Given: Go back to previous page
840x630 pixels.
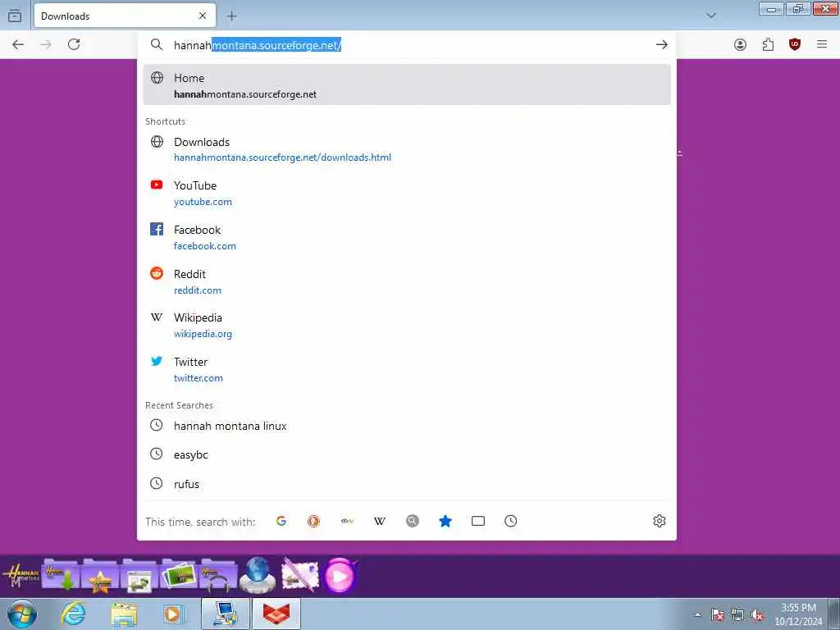Looking at the screenshot, I should tap(18, 44).
